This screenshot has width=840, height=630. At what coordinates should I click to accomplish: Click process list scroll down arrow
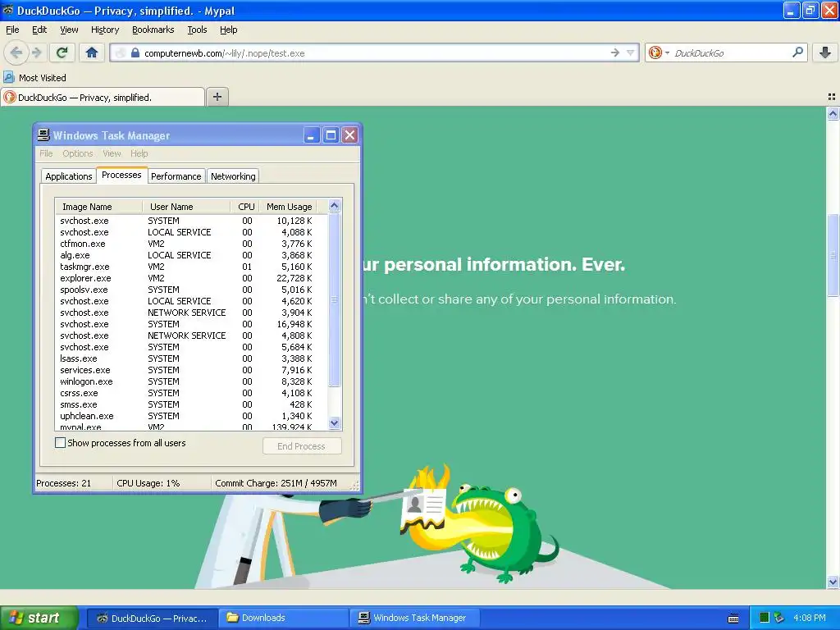pos(335,422)
